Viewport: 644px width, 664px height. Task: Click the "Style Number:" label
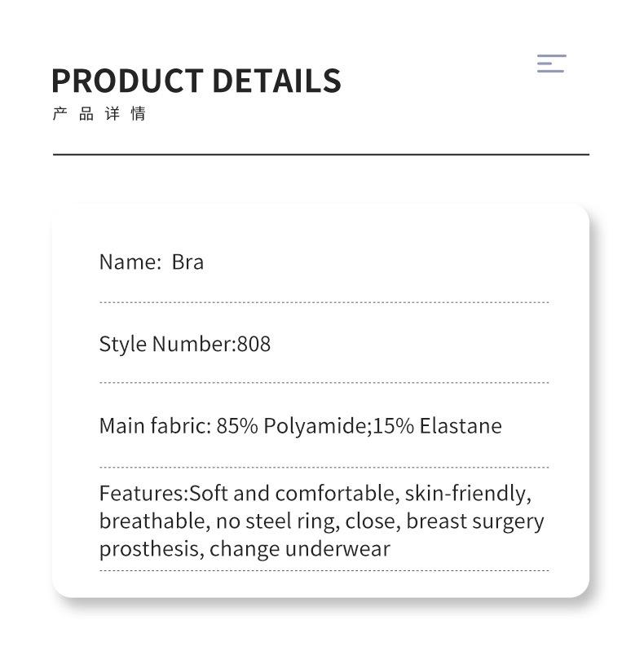(167, 344)
